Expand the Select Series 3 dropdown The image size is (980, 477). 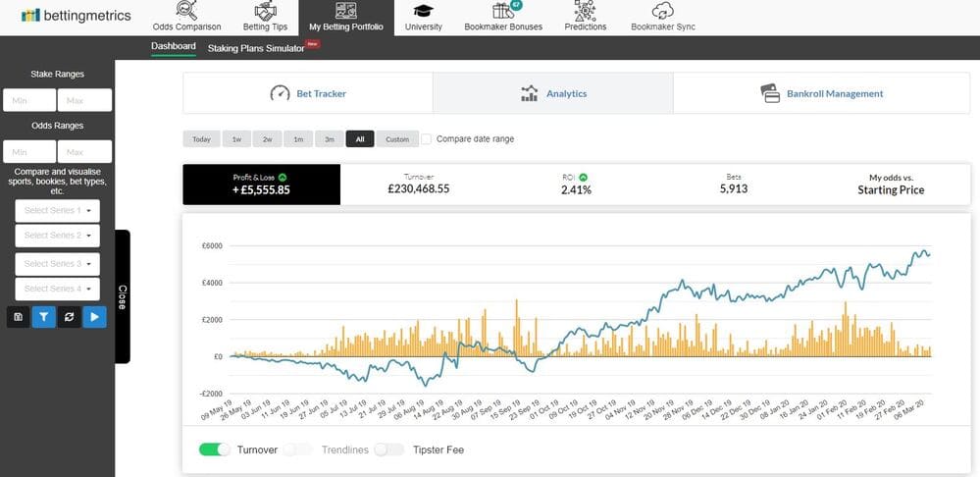click(58, 264)
